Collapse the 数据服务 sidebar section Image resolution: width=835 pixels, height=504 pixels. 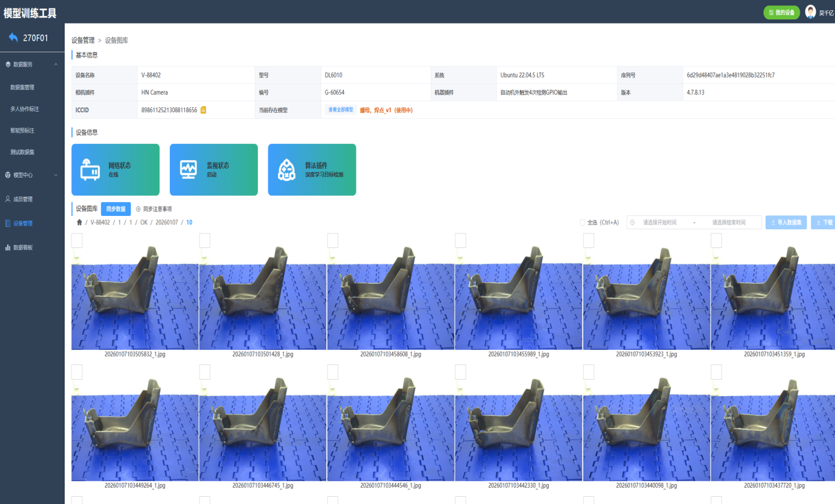coord(55,64)
